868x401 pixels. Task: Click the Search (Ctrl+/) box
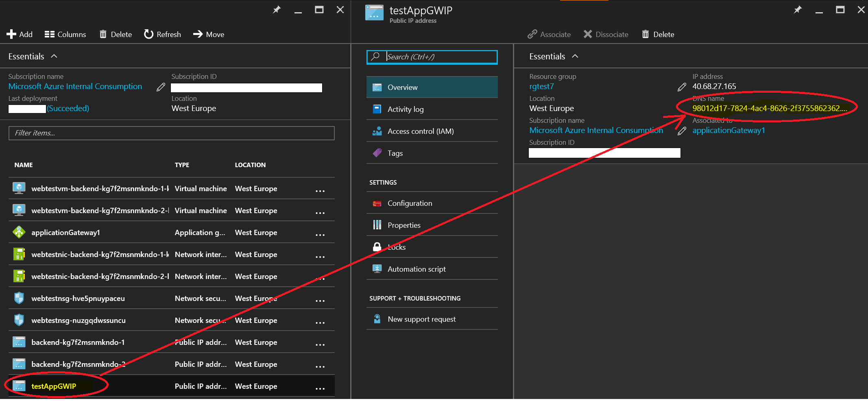(432, 57)
